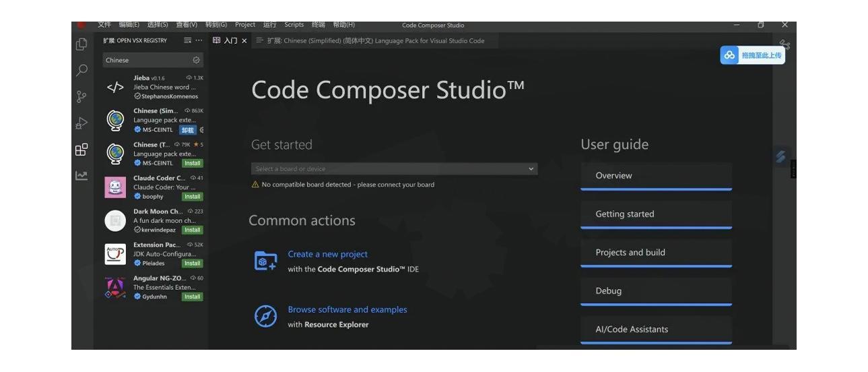Click the warning icon about no compatible board
Screen dimensions: 868x372
(x=255, y=185)
